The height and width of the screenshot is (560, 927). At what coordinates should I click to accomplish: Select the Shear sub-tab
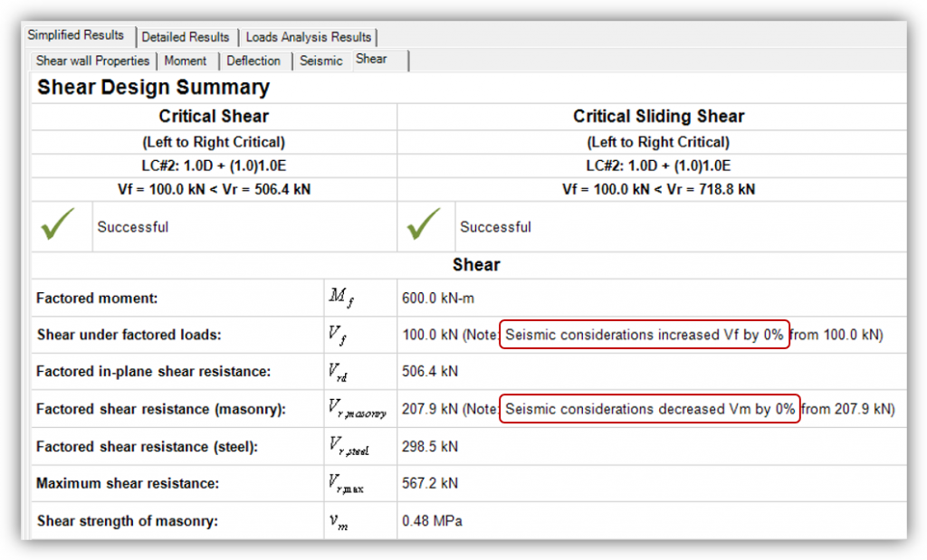pos(371,59)
